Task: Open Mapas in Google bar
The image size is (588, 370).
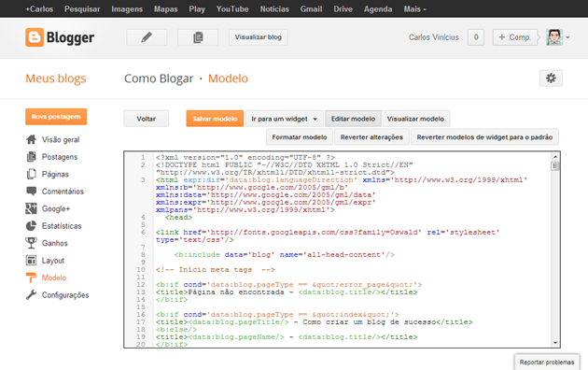Action: [166, 9]
